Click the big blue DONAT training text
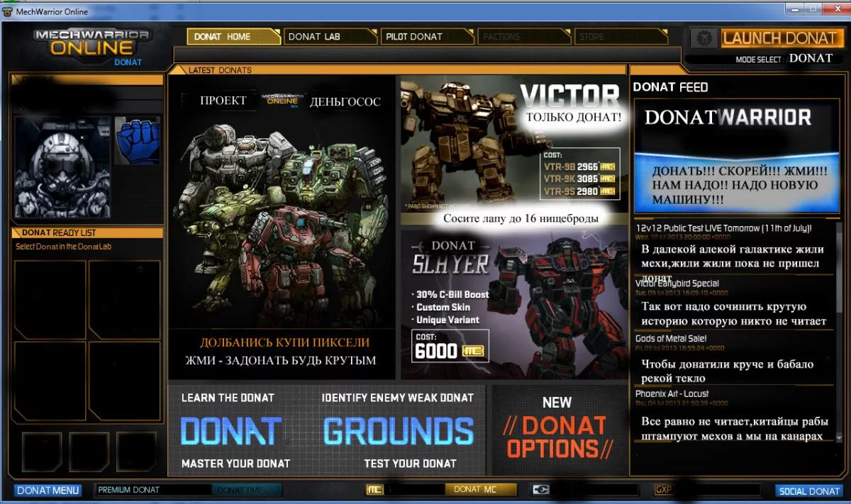The image size is (851, 504). (230, 431)
